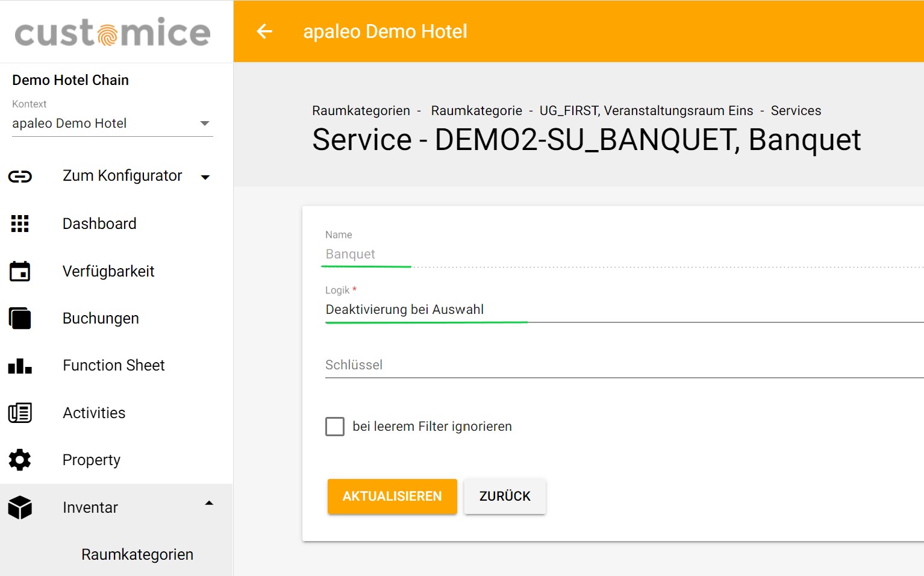Screen dimensions: 924x576
Task: Click the ZURÜCK button
Action: click(505, 496)
